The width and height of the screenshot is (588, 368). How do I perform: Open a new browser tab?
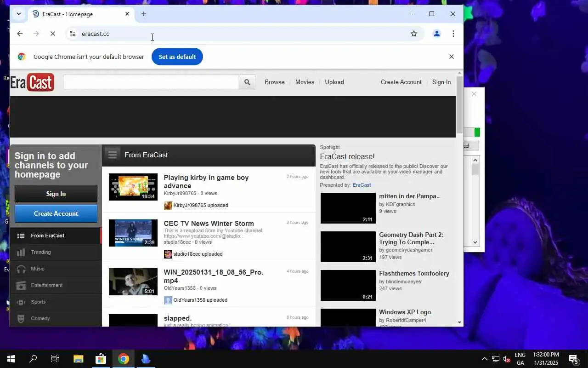(x=144, y=14)
